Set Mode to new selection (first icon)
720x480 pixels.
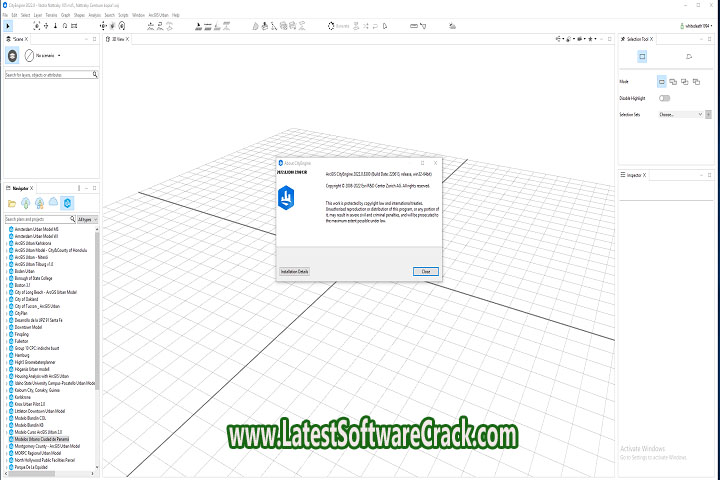(x=661, y=82)
